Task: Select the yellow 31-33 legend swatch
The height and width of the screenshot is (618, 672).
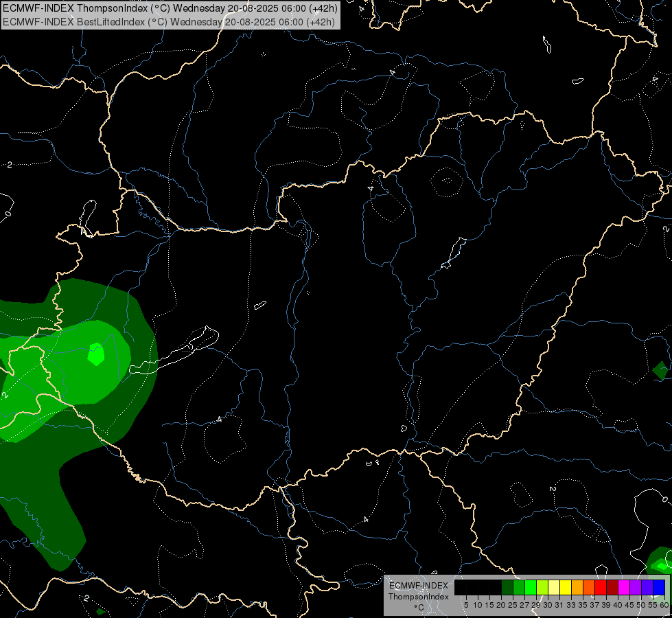Action: pos(566,587)
